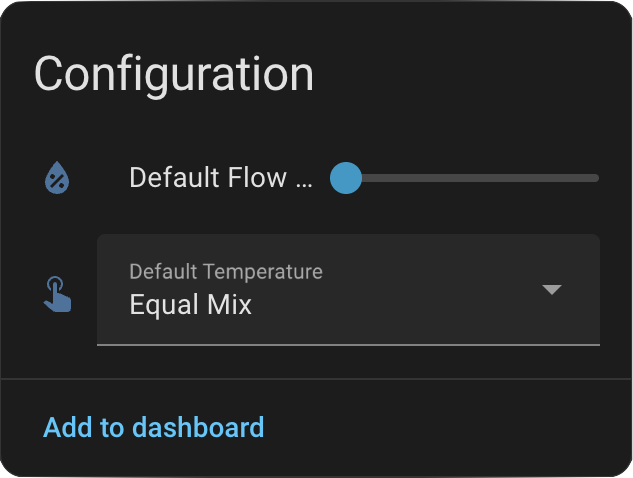
Task: Click the truncated Default Flow label
Action: pyautogui.click(x=221, y=178)
